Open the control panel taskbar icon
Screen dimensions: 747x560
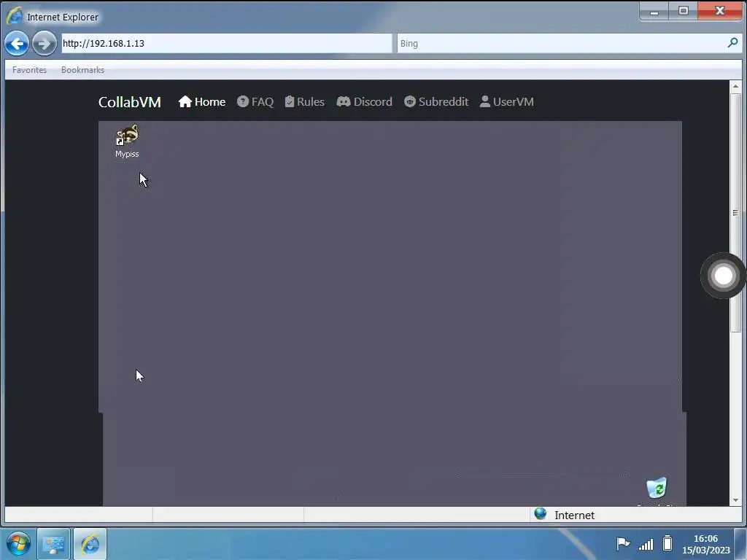pyautogui.click(x=53, y=544)
